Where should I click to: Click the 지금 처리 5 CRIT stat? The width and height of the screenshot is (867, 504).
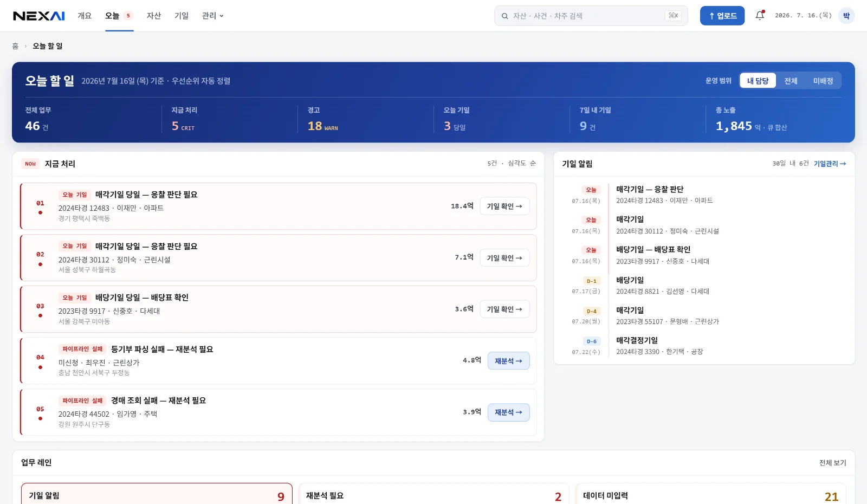pyautogui.click(x=229, y=119)
